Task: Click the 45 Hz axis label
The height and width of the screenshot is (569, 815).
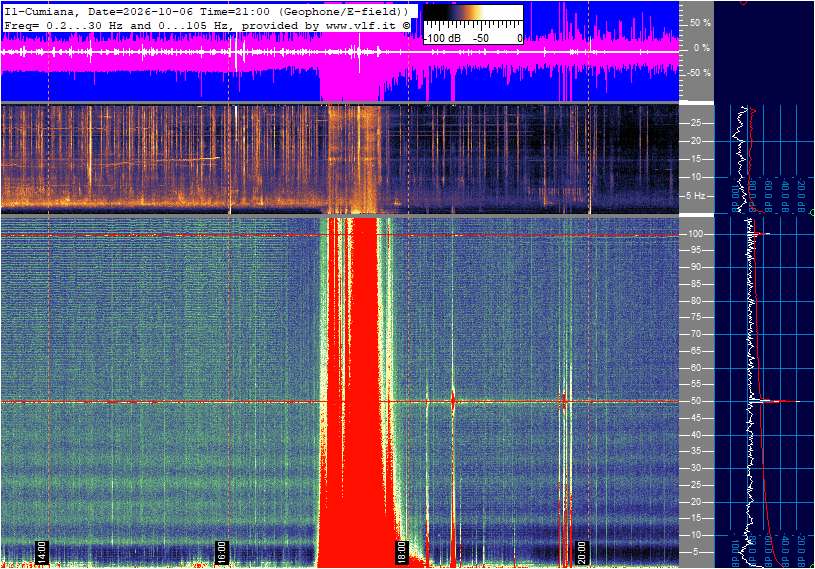Action: (695, 418)
